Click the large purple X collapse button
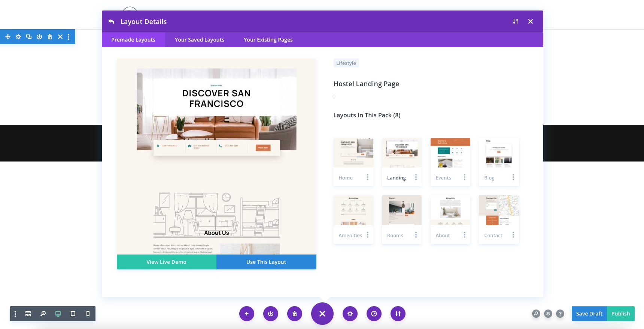 [x=322, y=314]
